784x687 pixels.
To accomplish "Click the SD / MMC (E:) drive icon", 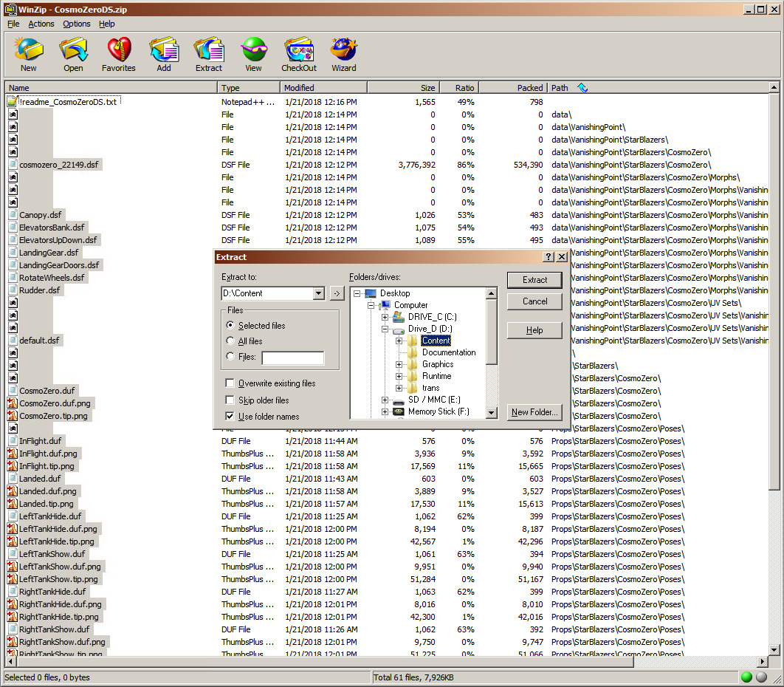I will point(399,400).
